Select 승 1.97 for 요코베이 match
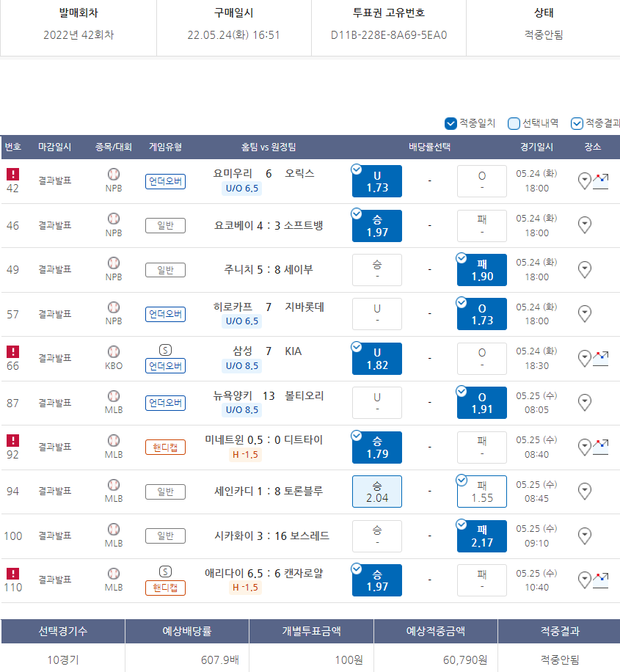This screenshot has width=620, height=672. 377,226
